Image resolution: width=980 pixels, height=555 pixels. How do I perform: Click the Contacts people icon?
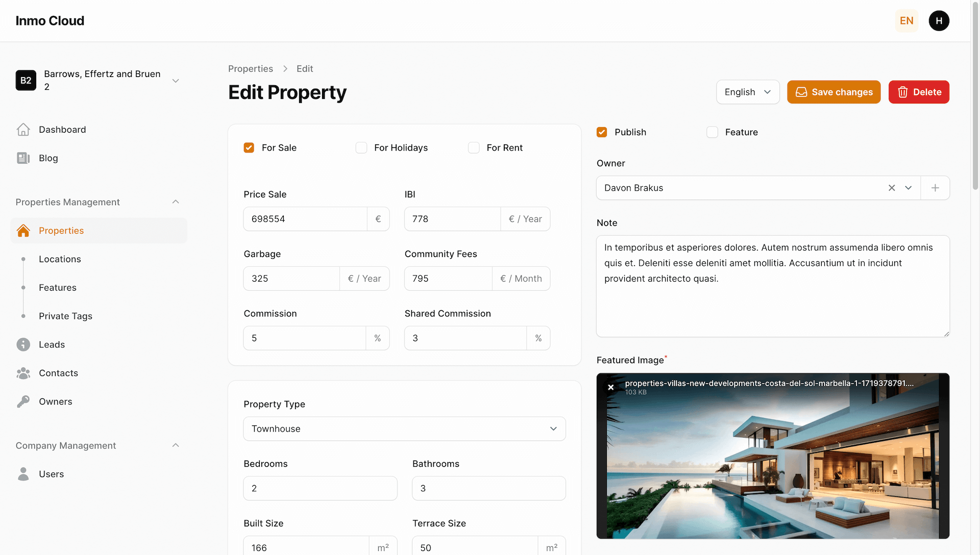click(23, 373)
